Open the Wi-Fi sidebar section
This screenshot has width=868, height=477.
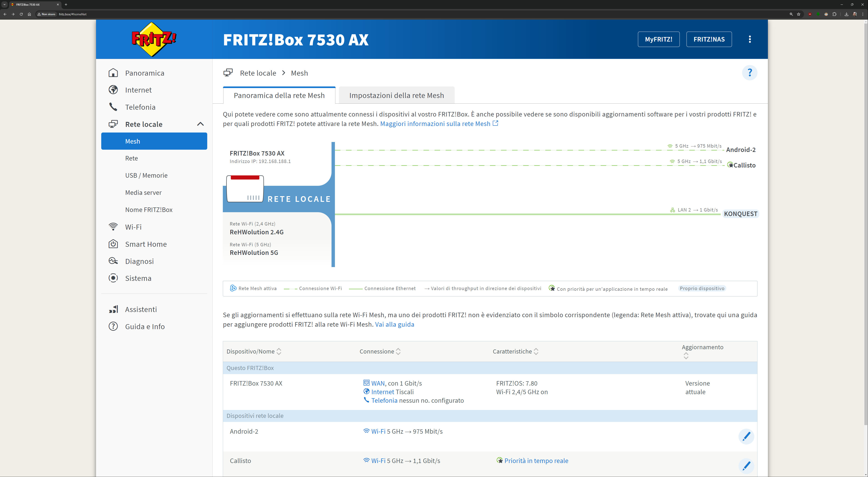pyautogui.click(x=133, y=227)
